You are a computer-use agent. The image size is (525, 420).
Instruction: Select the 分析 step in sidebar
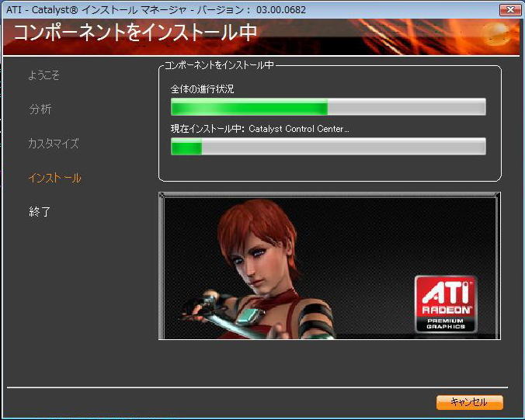pos(40,109)
